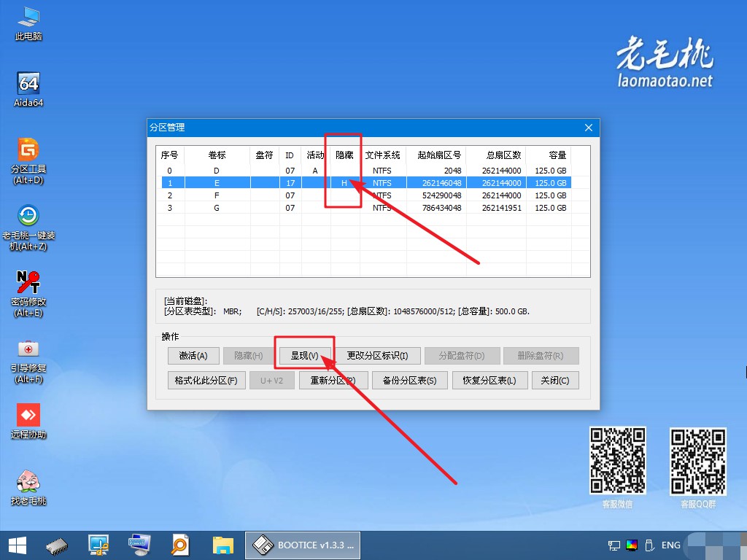The image size is (747, 560).
Task: Click the network tray icon
Action: pyautogui.click(x=614, y=545)
